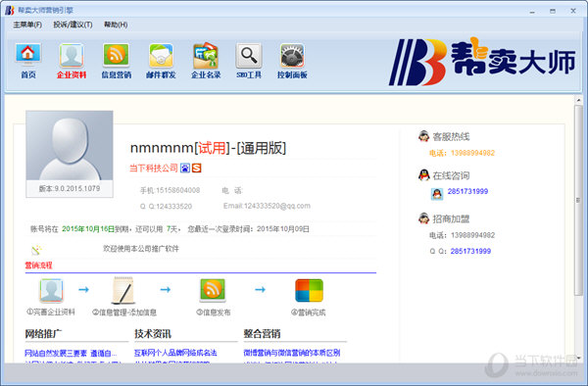This screenshot has height=386, width=588.
Task: Open the 控制面板 gear icon
Action: coord(292,61)
